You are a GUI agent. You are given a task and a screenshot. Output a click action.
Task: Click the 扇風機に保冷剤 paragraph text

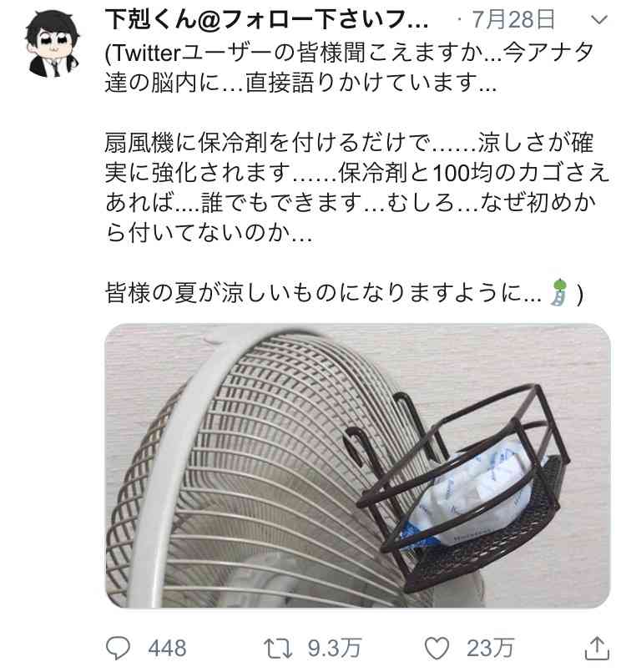click(x=357, y=187)
